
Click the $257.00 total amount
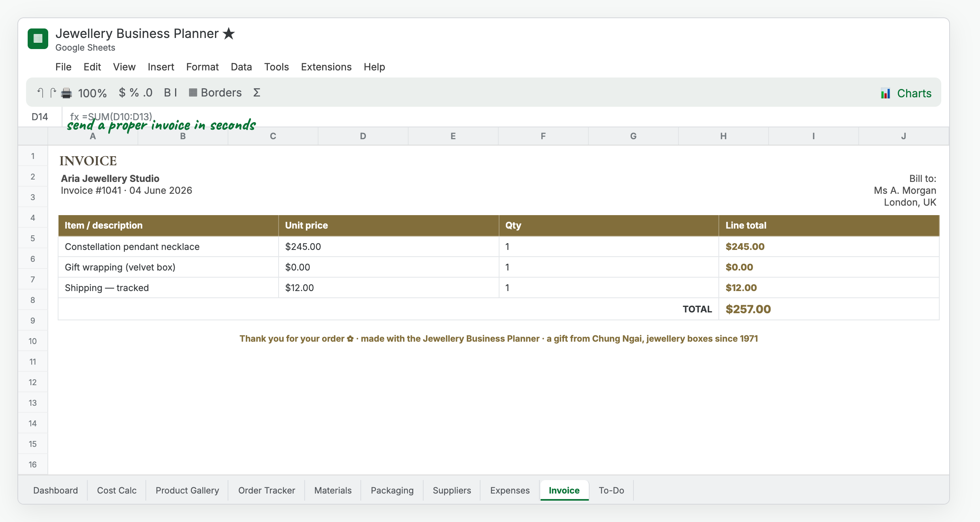(x=748, y=309)
